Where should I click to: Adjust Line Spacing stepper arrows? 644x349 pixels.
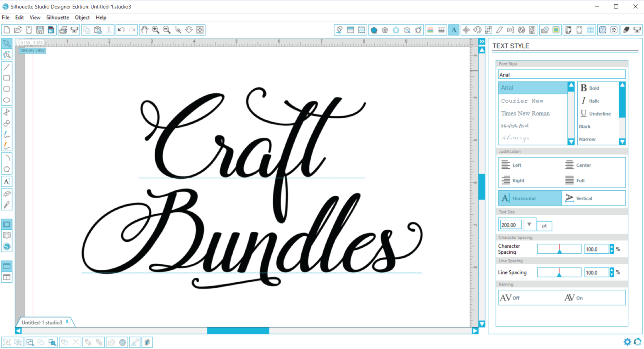click(x=612, y=273)
